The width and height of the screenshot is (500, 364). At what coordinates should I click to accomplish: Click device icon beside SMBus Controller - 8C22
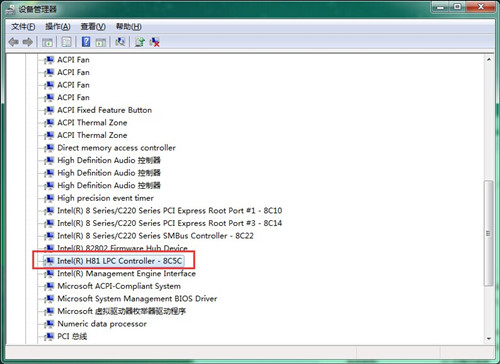coord(49,236)
